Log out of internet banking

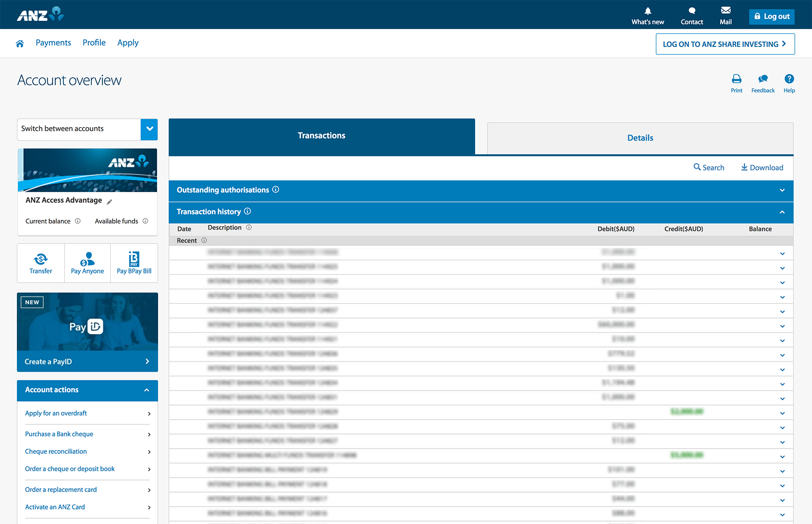click(x=771, y=16)
